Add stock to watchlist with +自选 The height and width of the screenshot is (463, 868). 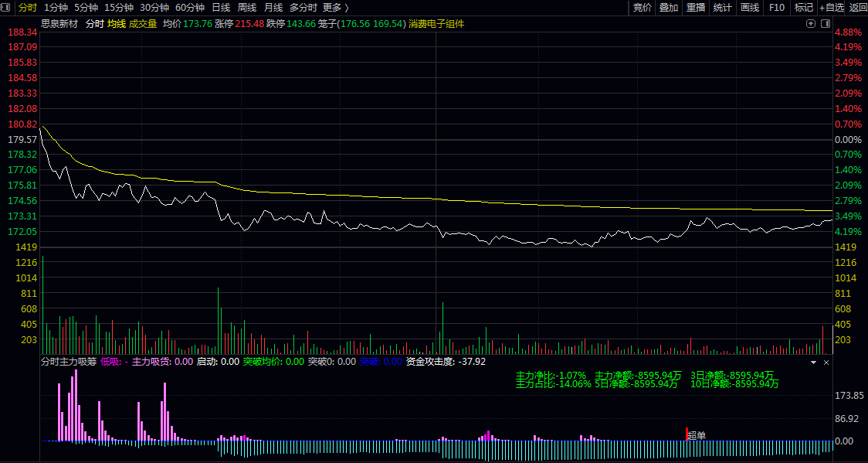(832, 8)
